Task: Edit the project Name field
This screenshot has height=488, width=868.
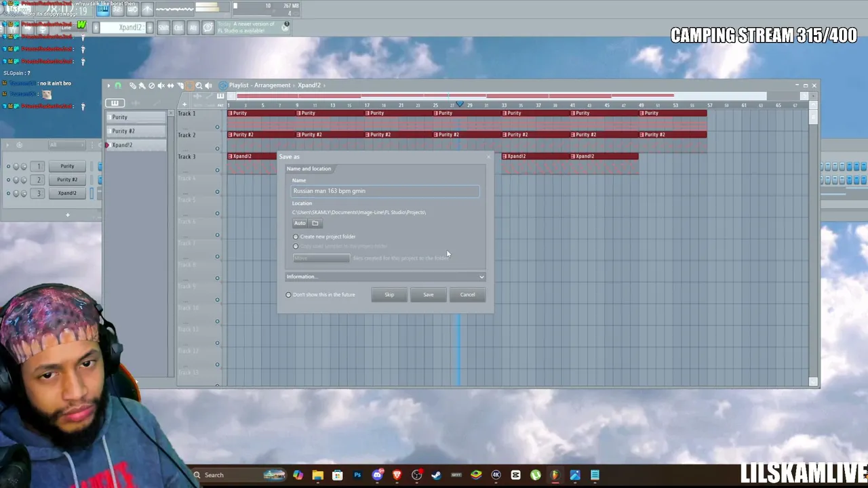Action: (385, 191)
